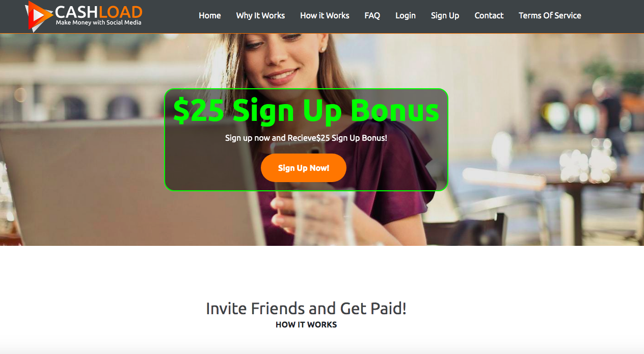Viewport: 644px width, 354px height.
Task: Open the Login page link
Action: point(406,15)
